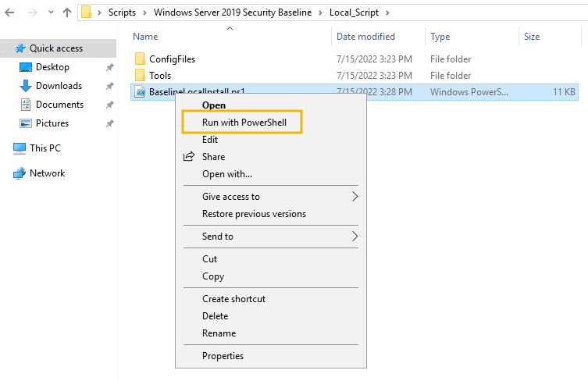Screen dimensions: 588x381
Task: Choose Delete in the context menu
Action: coord(215,316)
